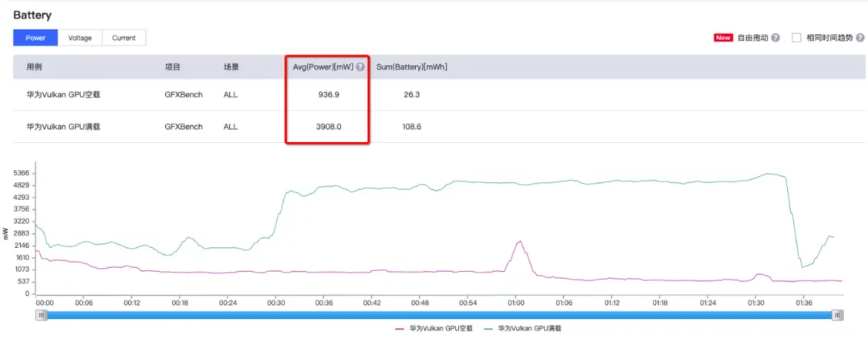The width and height of the screenshot is (868, 339).
Task: Click the mW y-axis unit label
Action: pyautogui.click(x=5, y=232)
